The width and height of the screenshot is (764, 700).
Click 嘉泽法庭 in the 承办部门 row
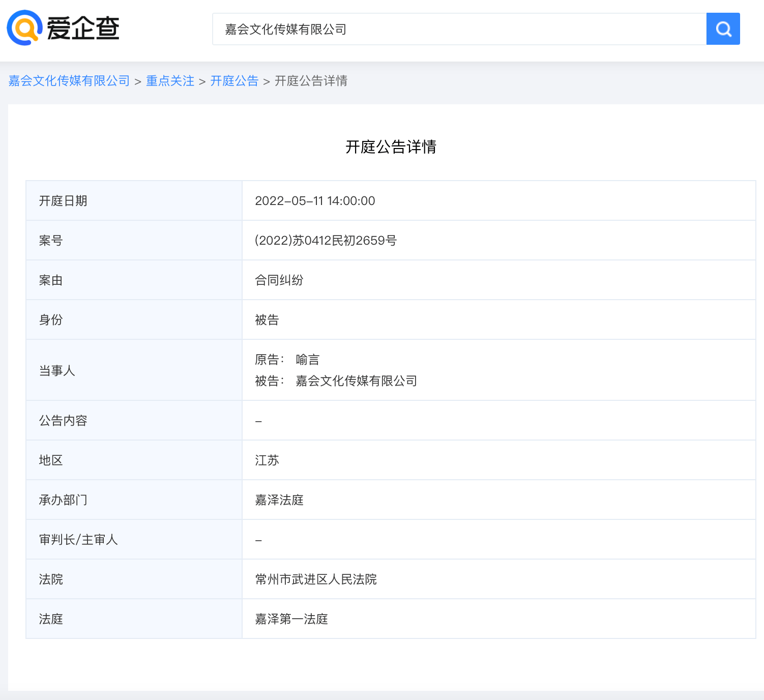coord(279,500)
